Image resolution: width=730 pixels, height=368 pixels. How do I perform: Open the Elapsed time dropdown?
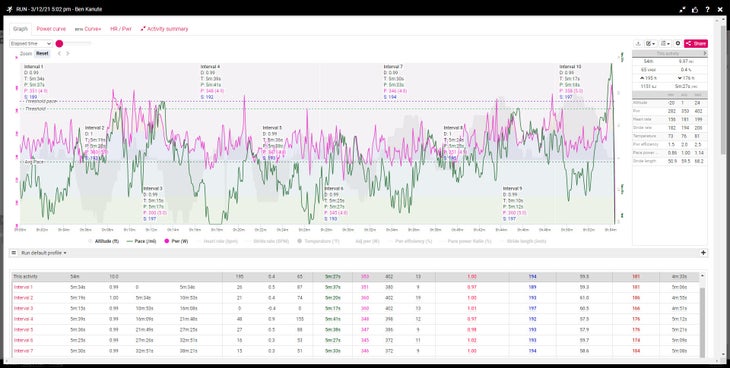point(31,43)
